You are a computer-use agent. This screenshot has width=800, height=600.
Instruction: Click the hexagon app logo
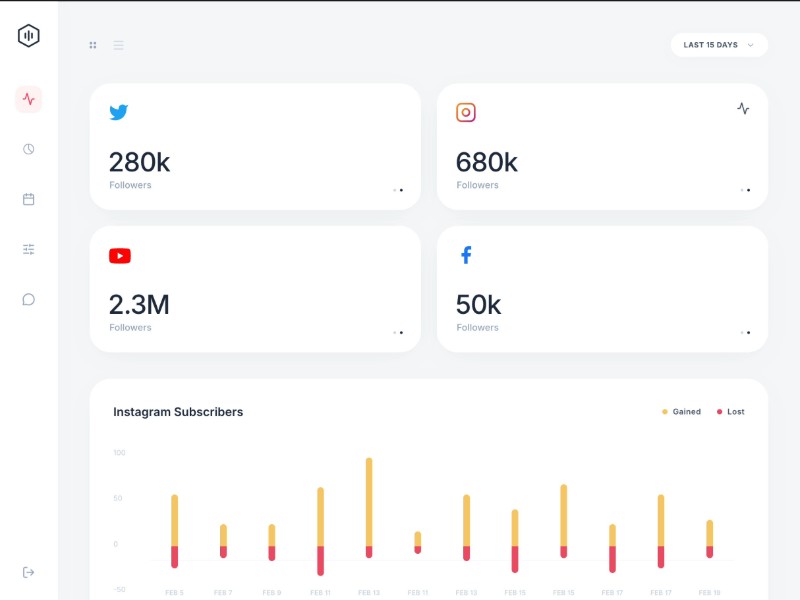[28, 36]
